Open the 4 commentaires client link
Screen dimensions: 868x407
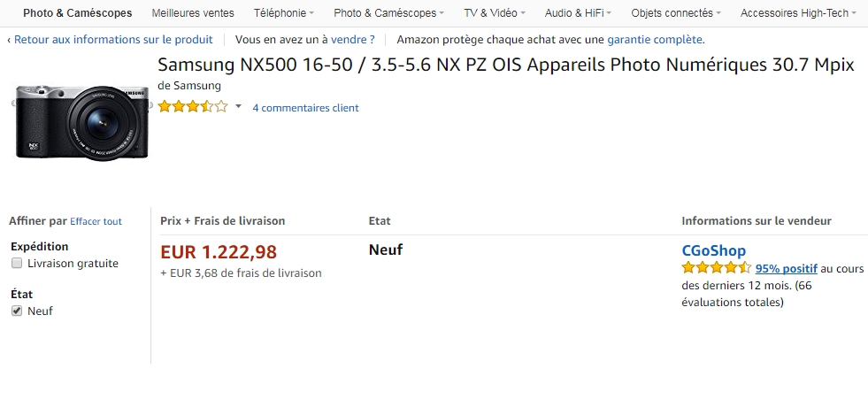coord(305,107)
